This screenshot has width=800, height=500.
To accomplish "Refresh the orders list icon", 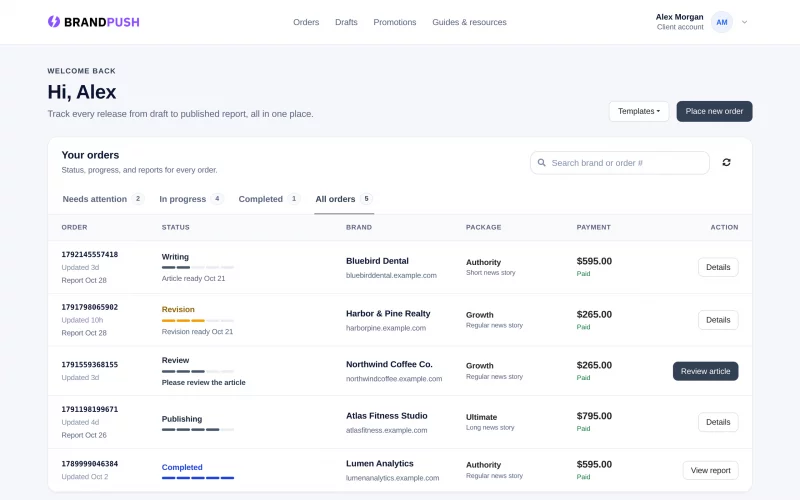I will pos(726,162).
